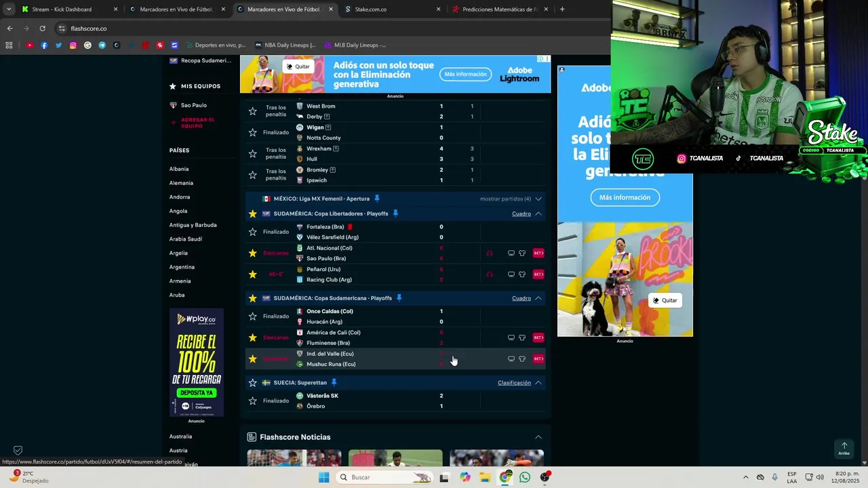
Task: Open the Wrexham vs Hull match row
Action: [x=395, y=154]
